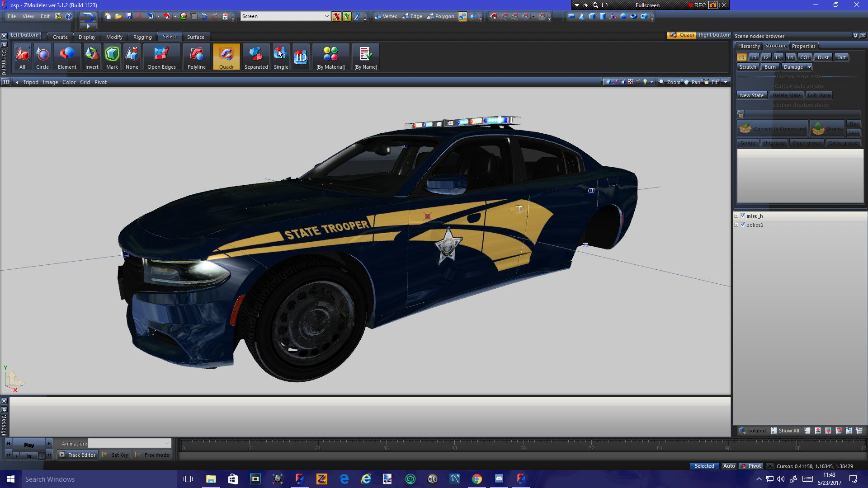
Task: Uncheck the police2 node visibility
Action: point(743,225)
